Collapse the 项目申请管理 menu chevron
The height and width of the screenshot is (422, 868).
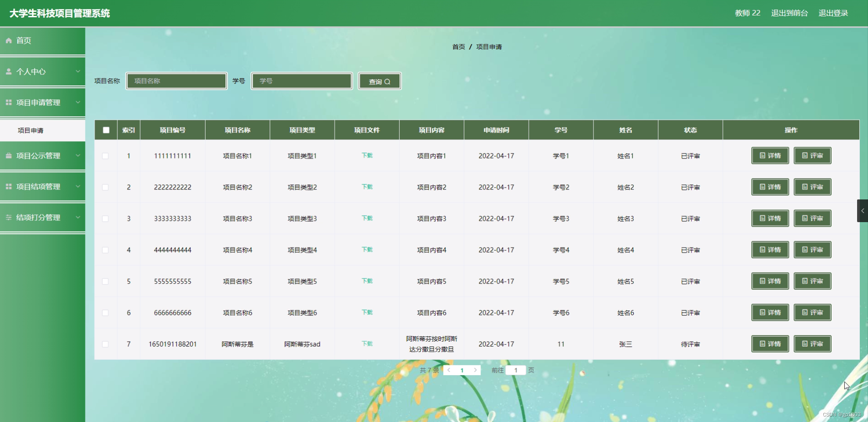78,102
